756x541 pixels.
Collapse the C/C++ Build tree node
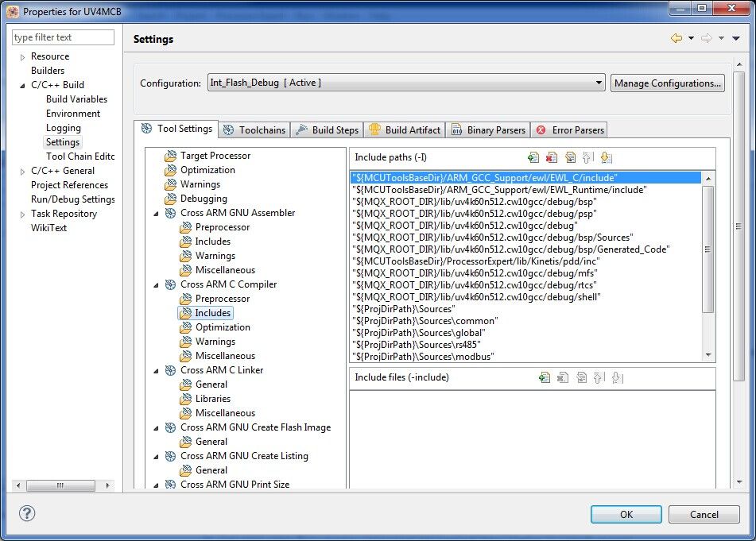22,86
